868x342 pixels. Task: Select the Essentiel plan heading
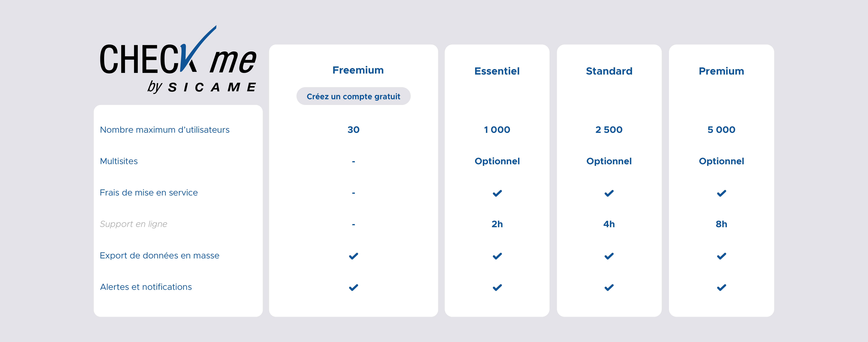coord(497,71)
